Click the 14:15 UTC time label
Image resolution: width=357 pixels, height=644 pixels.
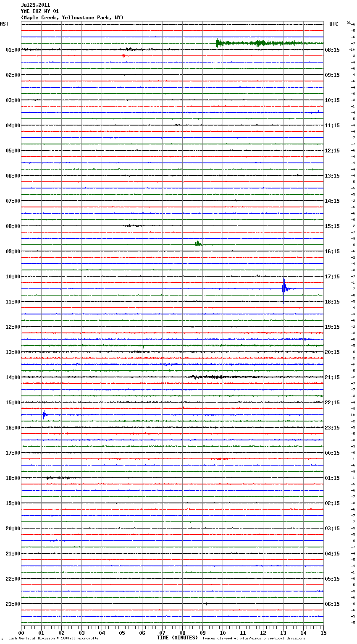[x=332, y=201]
